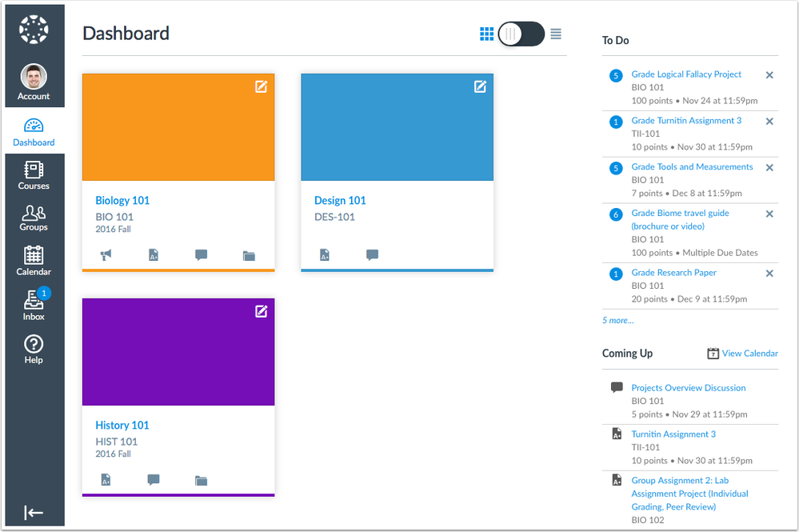
Task: Toggle the card view layout icon
Action: click(x=486, y=34)
